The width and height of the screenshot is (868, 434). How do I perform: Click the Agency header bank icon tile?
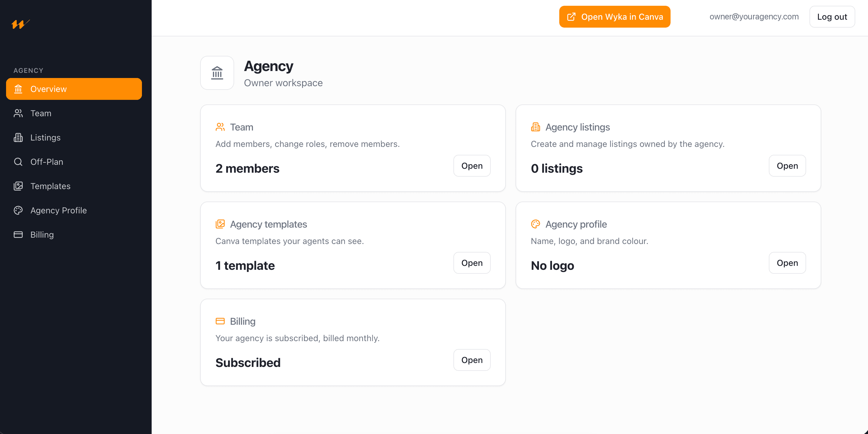[217, 73]
